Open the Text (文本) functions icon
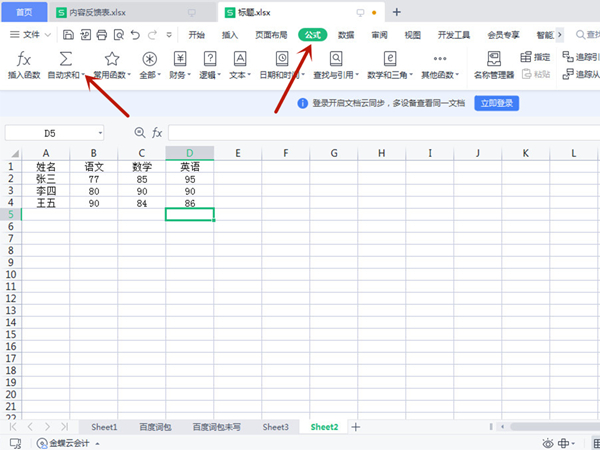The height and width of the screenshot is (450, 600). tap(240, 59)
